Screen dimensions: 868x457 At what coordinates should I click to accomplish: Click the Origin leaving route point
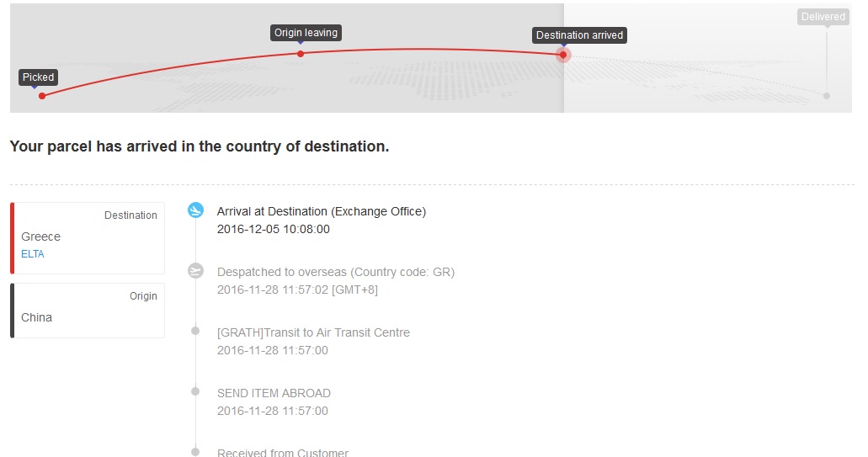[x=301, y=54]
